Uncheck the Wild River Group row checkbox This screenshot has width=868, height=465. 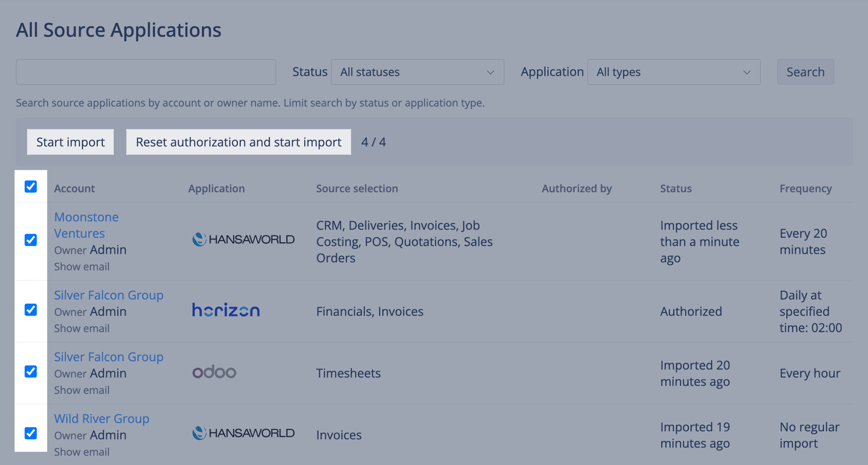click(x=31, y=433)
